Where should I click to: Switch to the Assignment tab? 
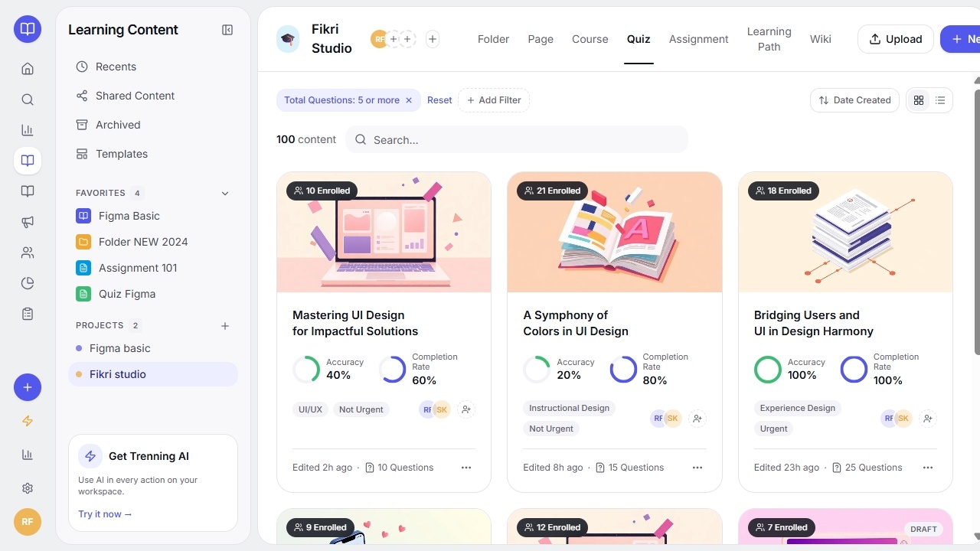(x=699, y=39)
